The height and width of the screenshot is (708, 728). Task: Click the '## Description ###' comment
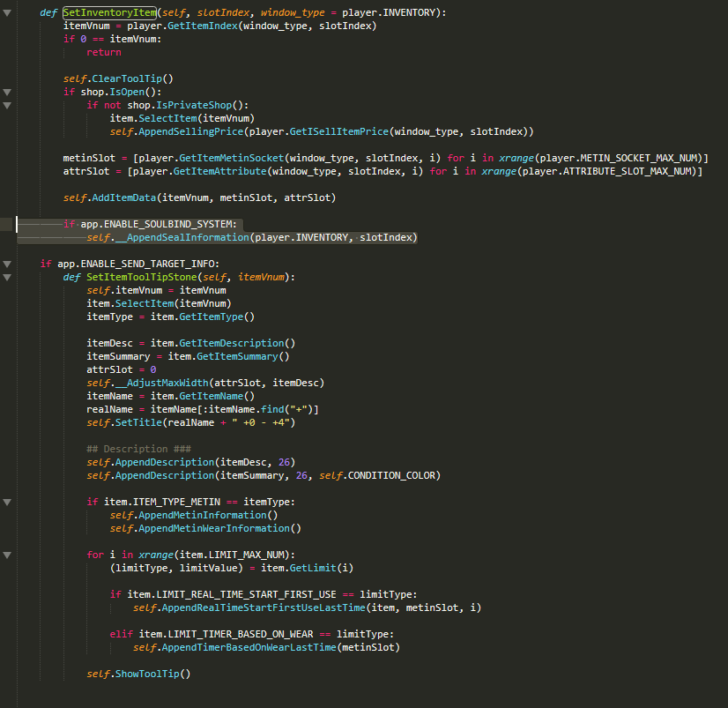138,450
